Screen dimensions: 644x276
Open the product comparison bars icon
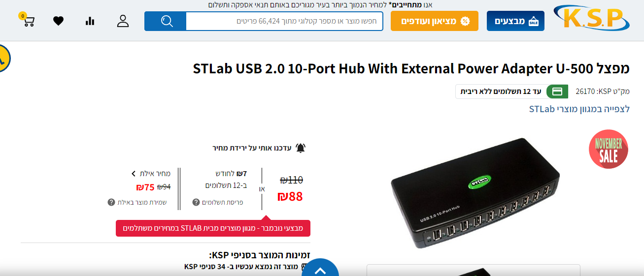click(x=90, y=21)
